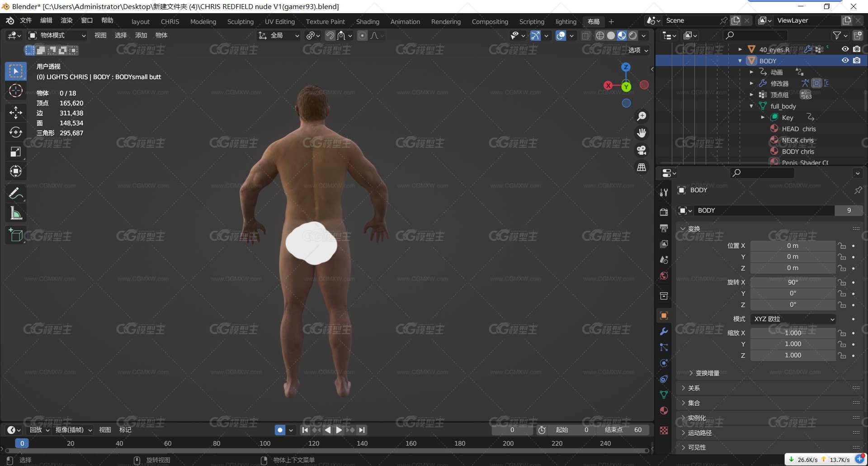
Task: Open the 选项 options button in viewport
Action: [x=638, y=50]
